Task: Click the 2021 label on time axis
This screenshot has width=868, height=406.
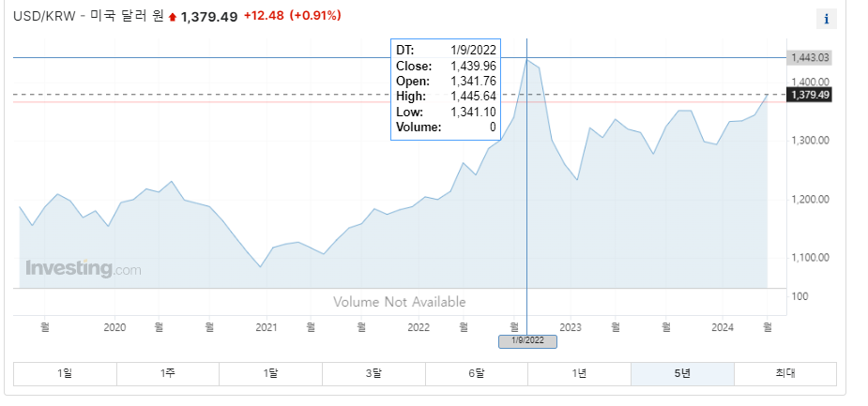Action: (x=266, y=327)
